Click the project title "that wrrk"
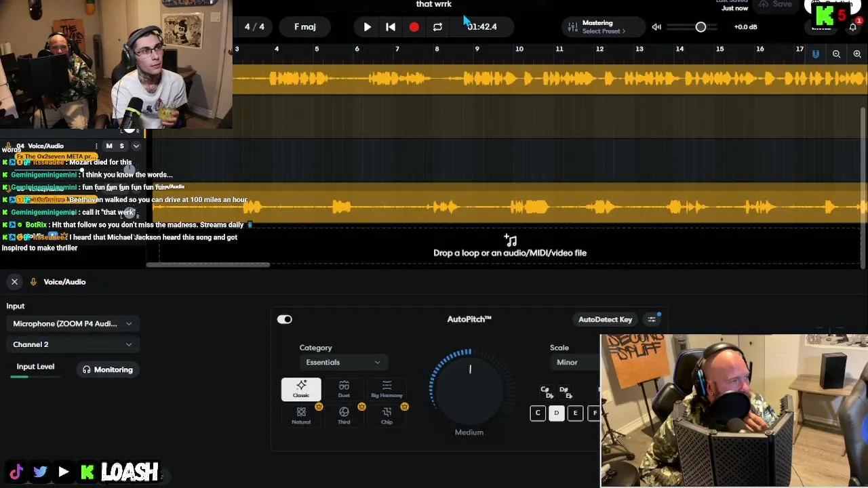This screenshot has width=868, height=488. click(433, 4)
